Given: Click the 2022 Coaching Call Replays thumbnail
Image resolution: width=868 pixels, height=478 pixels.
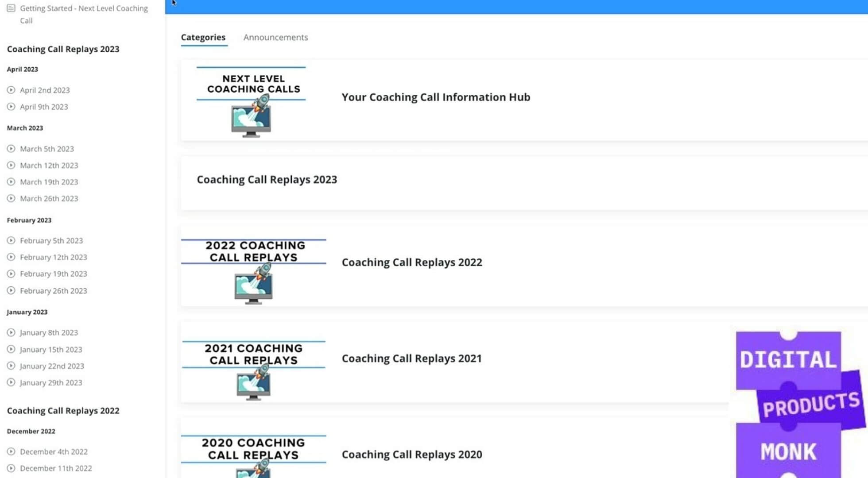Looking at the screenshot, I should pyautogui.click(x=253, y=271).
